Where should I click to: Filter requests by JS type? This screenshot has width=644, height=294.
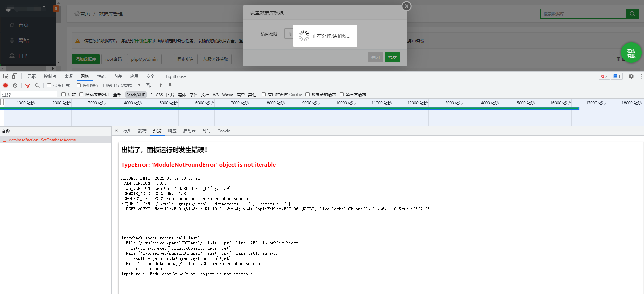[x=151, y=95]
